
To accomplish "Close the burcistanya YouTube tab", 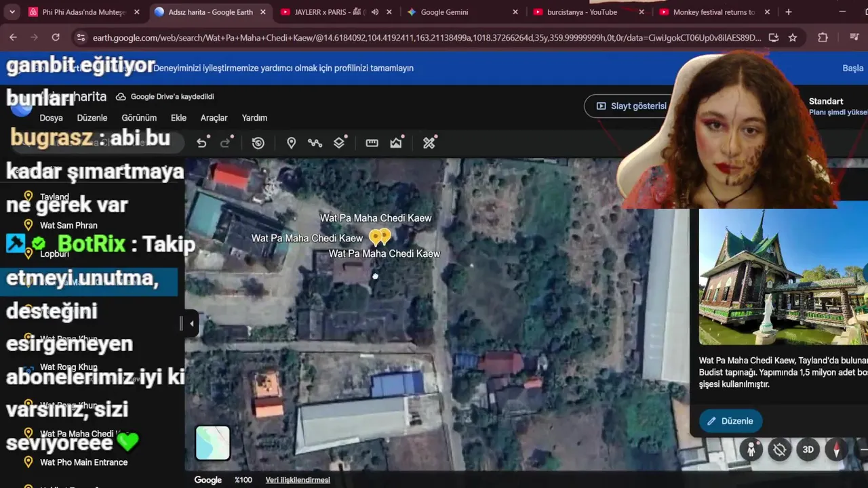I will (x=641, y=12).
